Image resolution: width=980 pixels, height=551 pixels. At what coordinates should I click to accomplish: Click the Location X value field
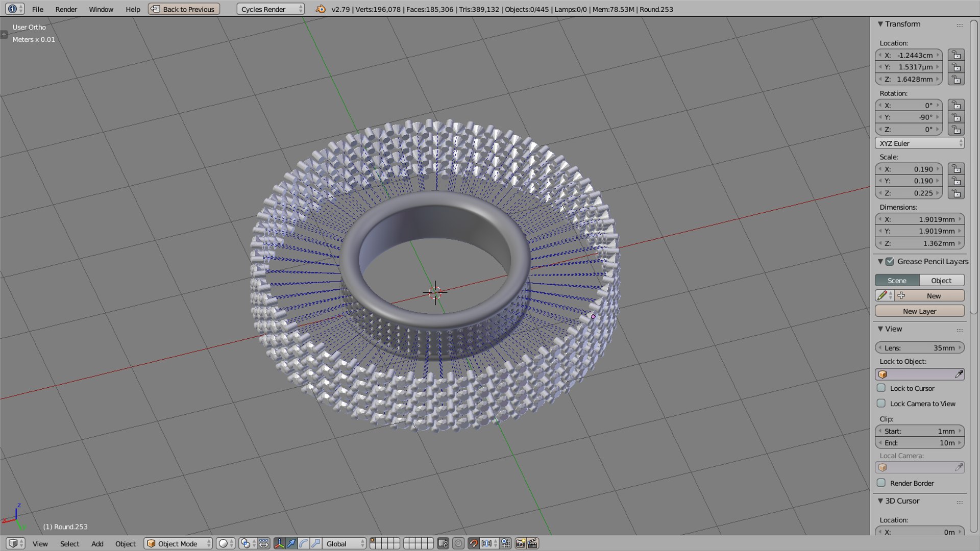(909, 55)
